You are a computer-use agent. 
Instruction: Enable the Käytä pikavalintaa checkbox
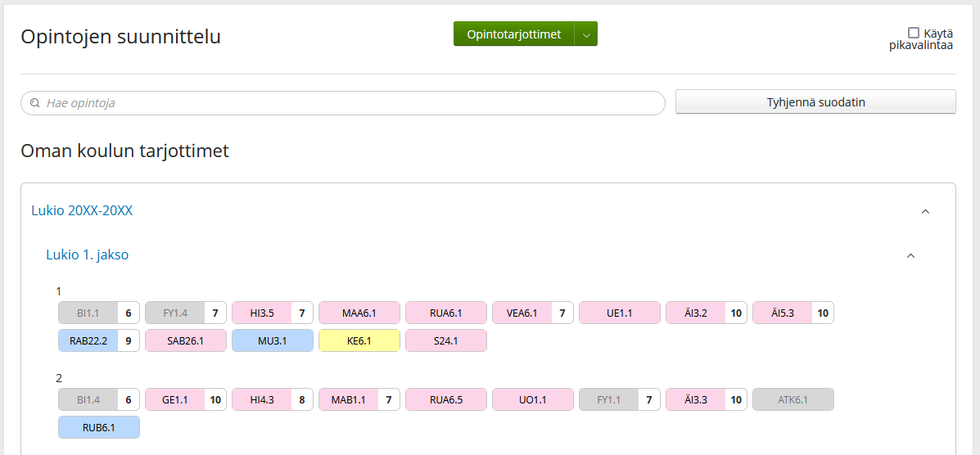click(x=914, y=33)
